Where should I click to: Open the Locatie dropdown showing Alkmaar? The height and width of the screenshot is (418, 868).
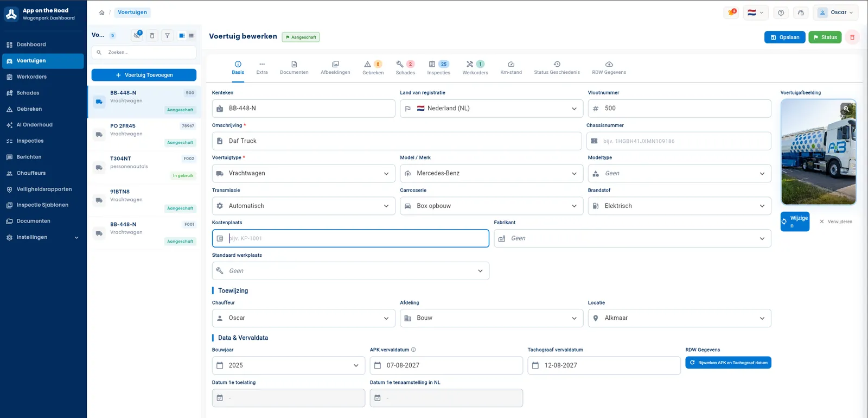click(679, 318)
